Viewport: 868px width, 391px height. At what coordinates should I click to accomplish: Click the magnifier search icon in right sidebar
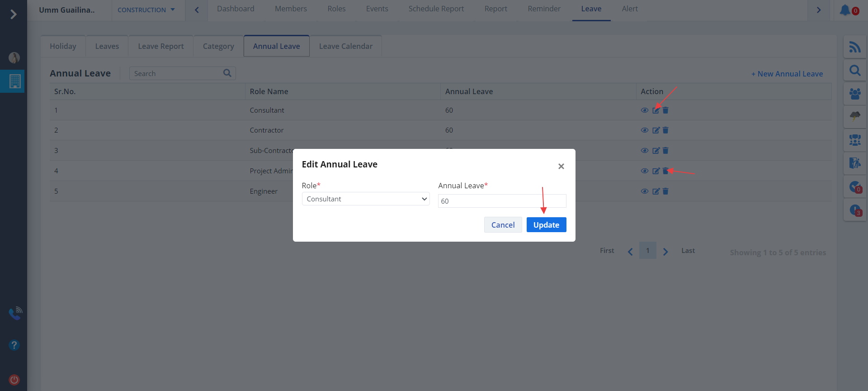pyautogui.click(x=854, y=71)
